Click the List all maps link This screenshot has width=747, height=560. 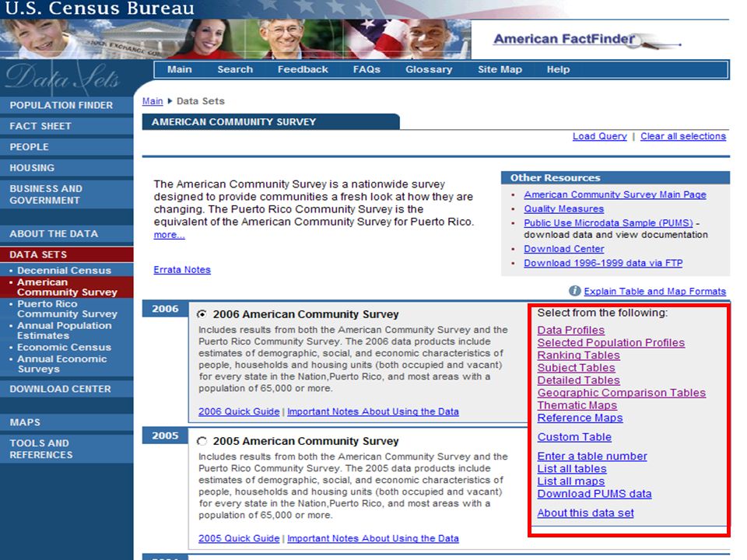click(x=570, y=481)
